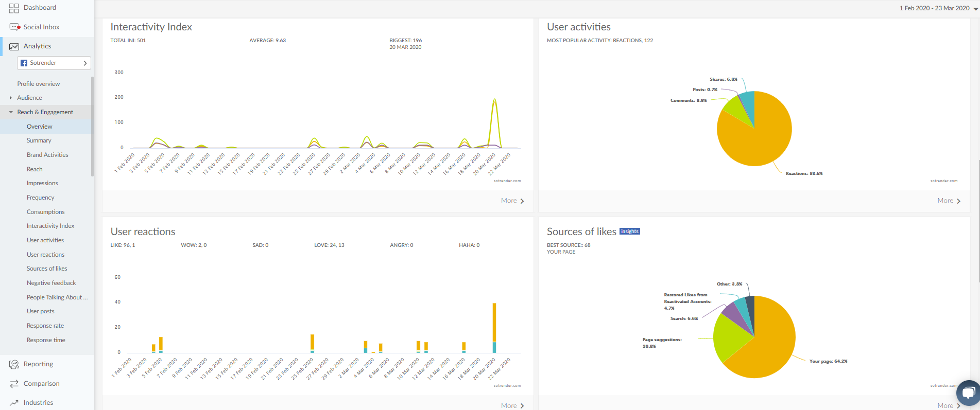Open the chat support bubble
This screenshot has height=410, width=980.
tap(968, 393)
